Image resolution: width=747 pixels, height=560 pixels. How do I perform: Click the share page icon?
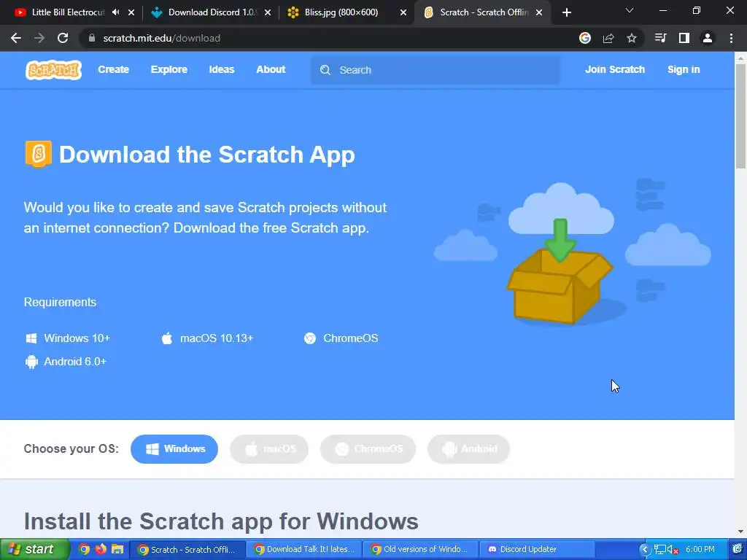click(608, 38)
